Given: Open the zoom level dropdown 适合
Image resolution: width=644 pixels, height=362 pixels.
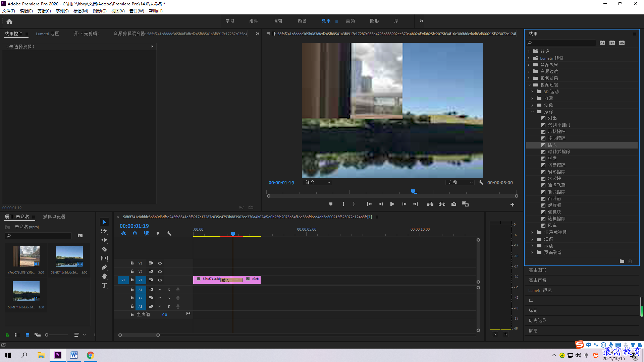Looking at the screenshot, I should click(x=318, y=183).
